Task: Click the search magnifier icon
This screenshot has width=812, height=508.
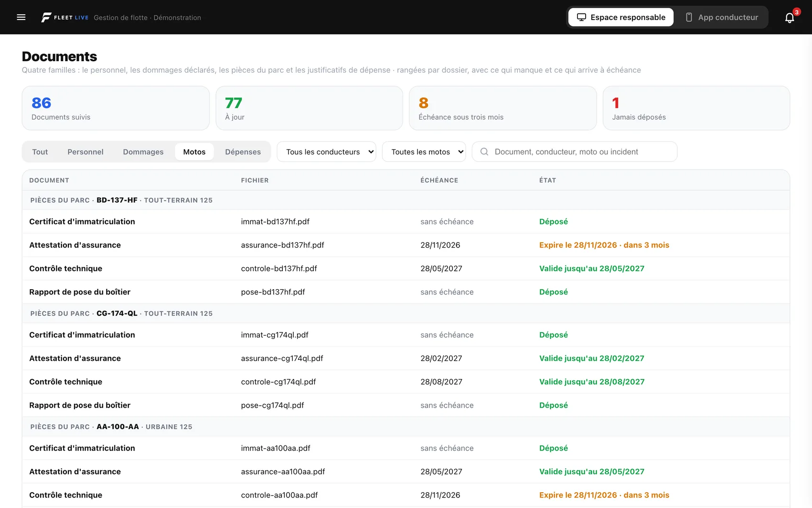Action: click(x=484, y=151)
